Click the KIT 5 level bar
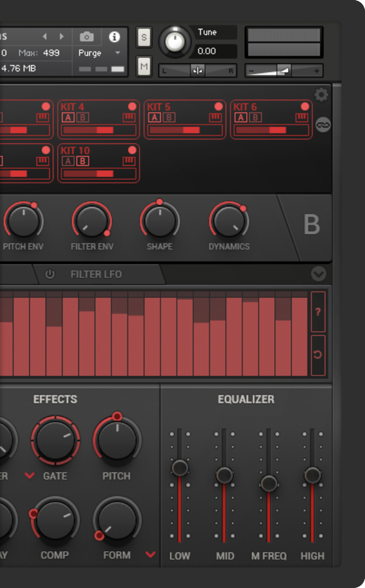 coord(185,130)
